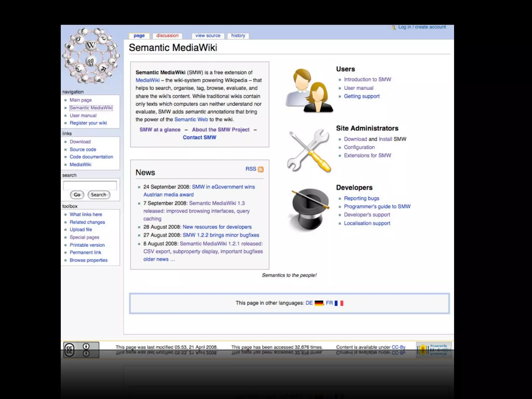Click the Search button

(x=99, y=195)
